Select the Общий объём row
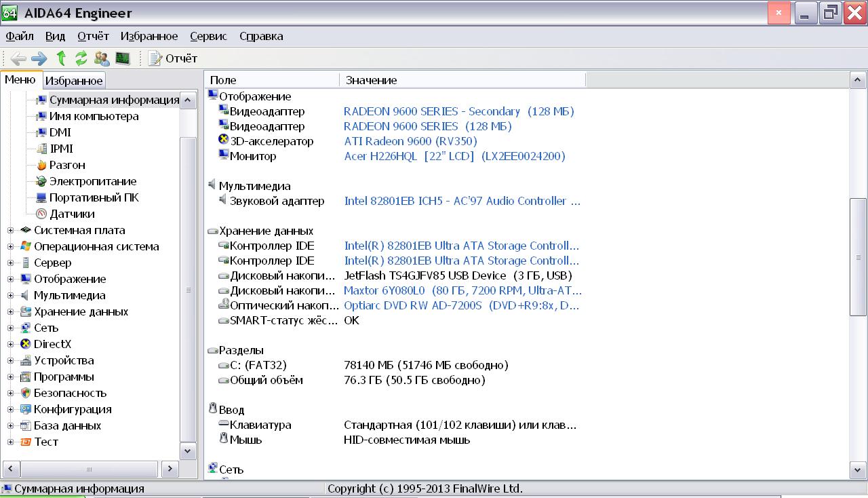The width and height of the screenshot is (868, 498). 352,380
